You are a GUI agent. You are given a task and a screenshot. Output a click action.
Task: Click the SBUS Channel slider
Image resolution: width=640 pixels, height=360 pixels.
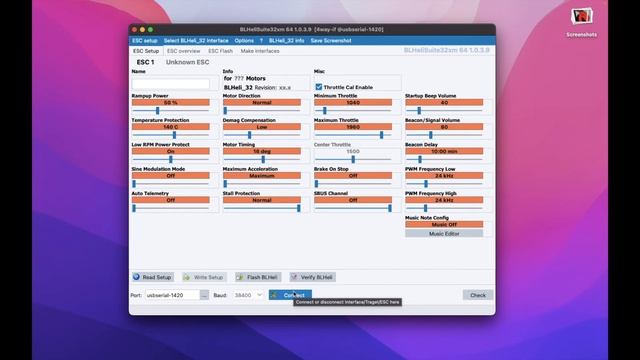click(353, 209)
